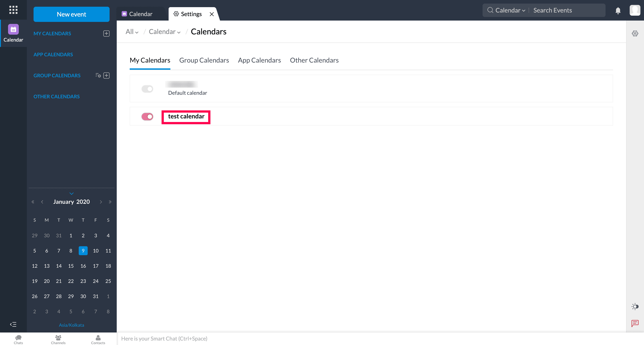Go to previous year in mini calendar
This screenshot has width=644, height=345.
click(x=33, y=202)
